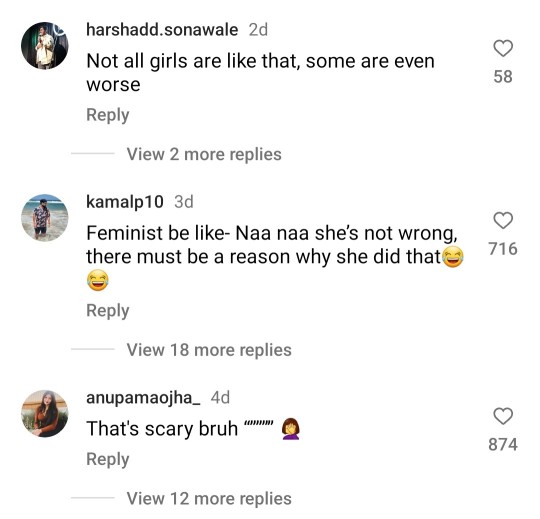Visit the kamalp10 username link

pyautogui.click(x=125, y=202)
